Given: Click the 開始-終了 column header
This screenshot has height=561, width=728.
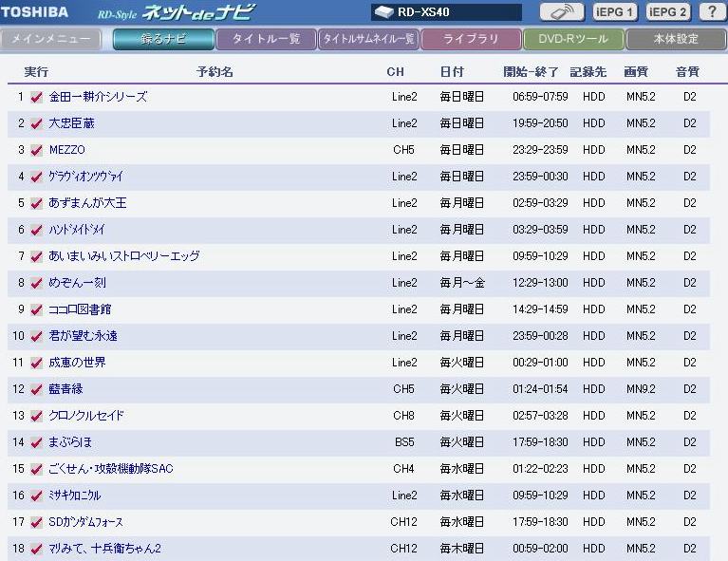Looking at the screenshot, I should (531, 72).
